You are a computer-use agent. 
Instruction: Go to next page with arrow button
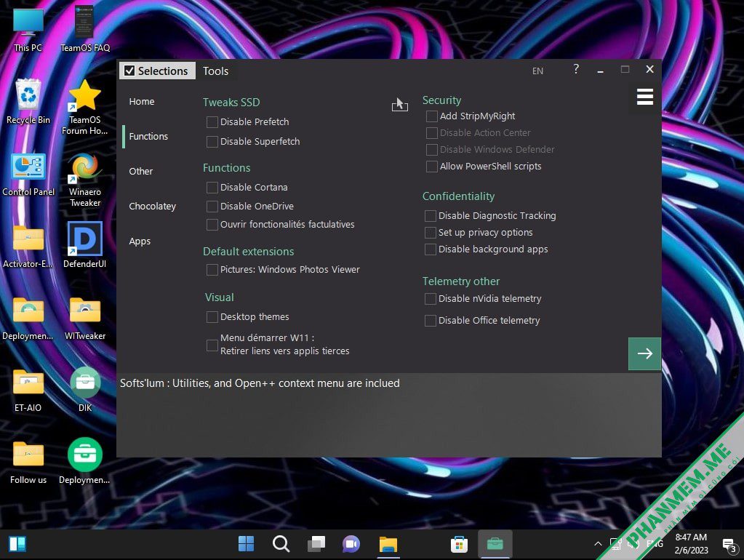(x=644, y=353)
